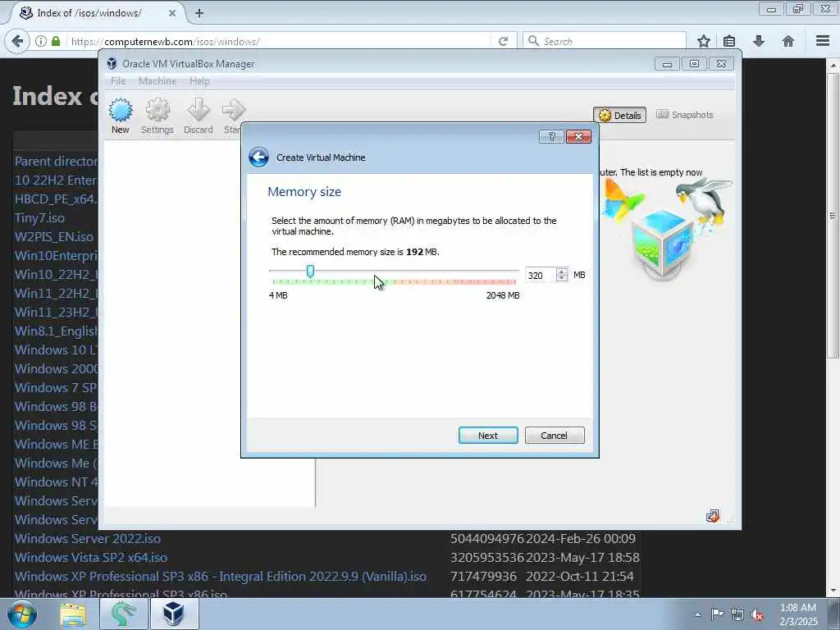Click the site information icon in URL bar

[41, 41]
